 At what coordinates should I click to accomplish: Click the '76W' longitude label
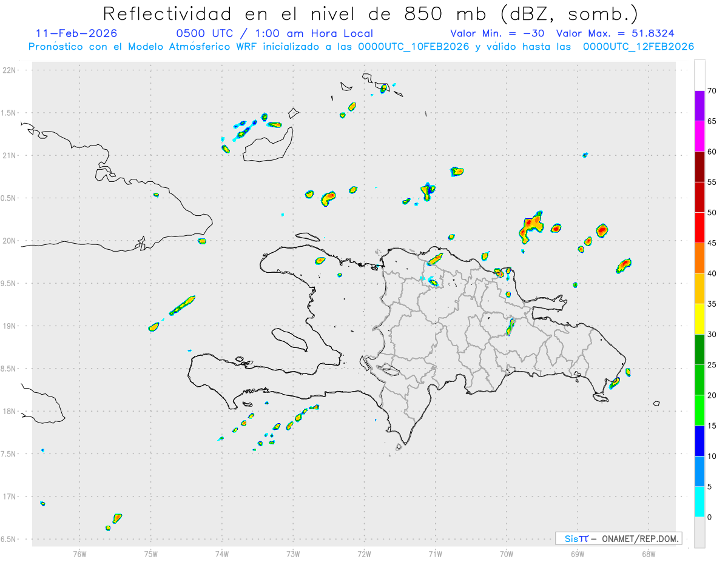pyautogui.click(x=79, y=554)
